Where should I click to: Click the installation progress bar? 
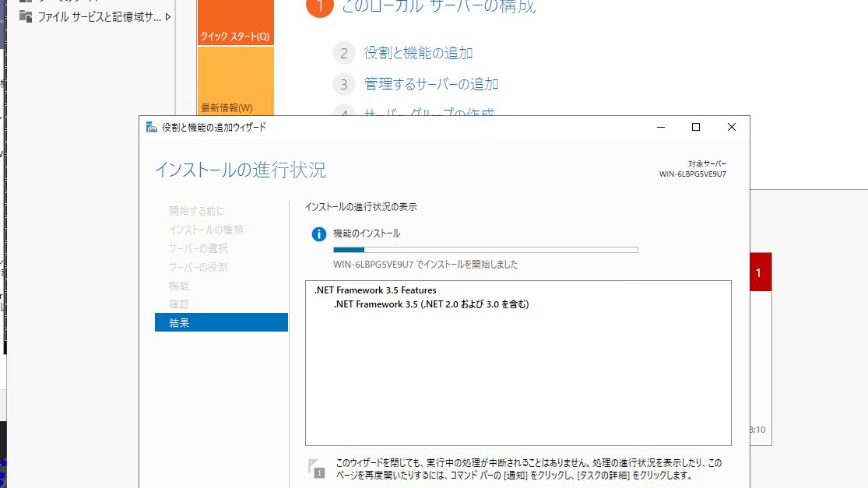[487, 249]
